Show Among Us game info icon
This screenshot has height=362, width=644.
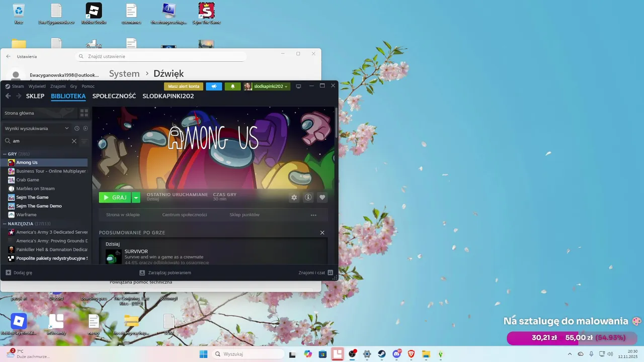pos(308,198)
